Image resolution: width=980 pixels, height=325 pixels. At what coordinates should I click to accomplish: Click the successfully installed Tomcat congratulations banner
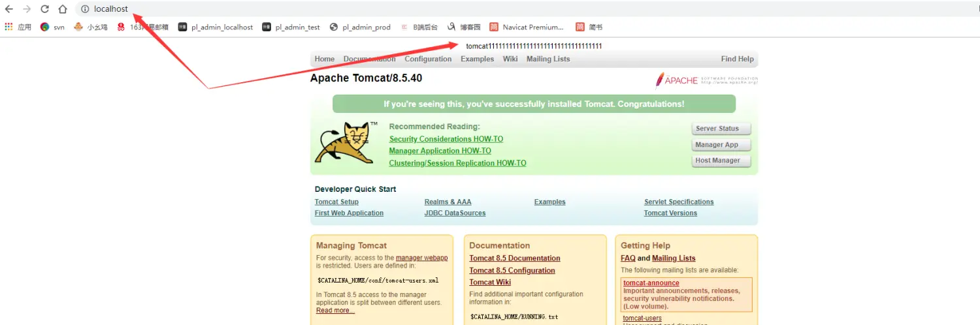534,104
